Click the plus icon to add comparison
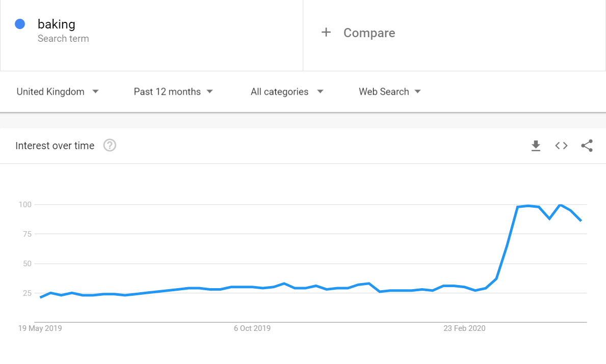The image size is (606, 364). (326, 33)
